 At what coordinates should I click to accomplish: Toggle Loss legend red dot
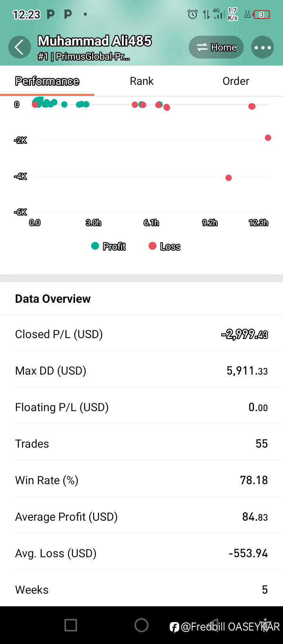click(153, 246)
